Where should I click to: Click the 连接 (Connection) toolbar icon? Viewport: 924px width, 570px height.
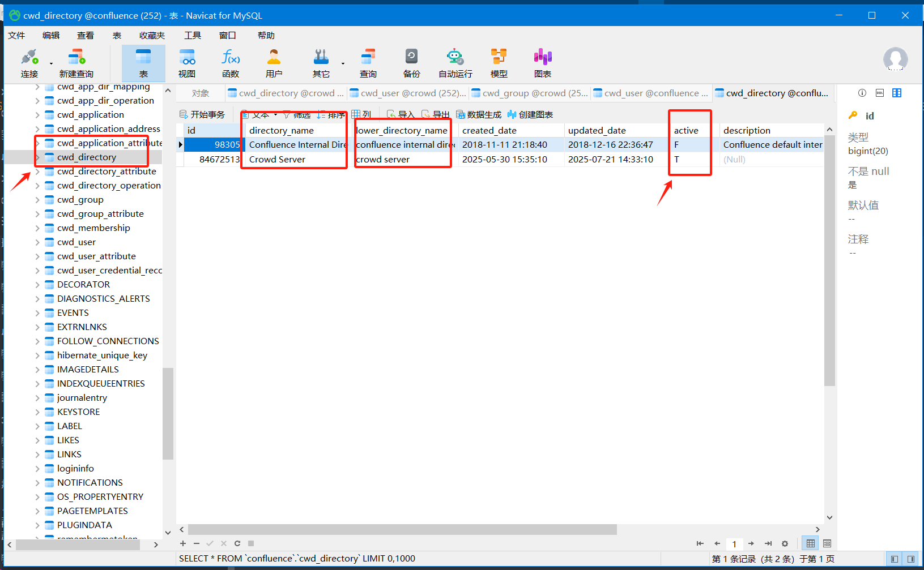point(29,63)
